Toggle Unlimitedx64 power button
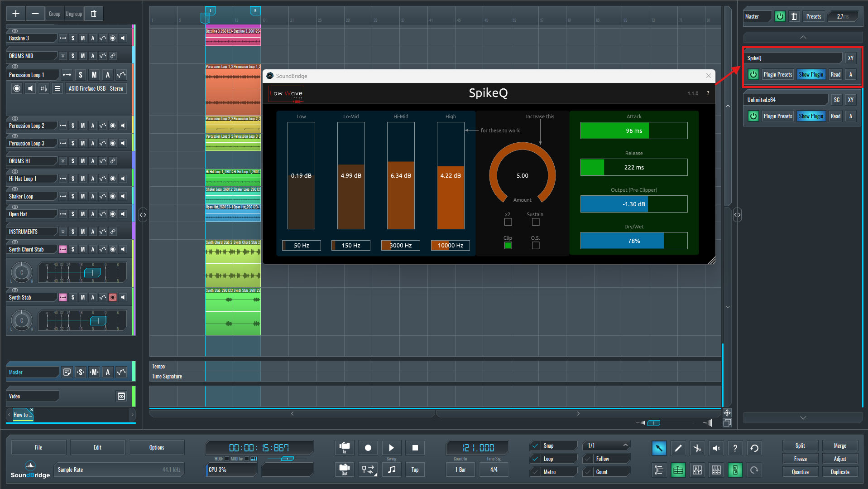Image resolution: width=868 pixels, height=489 pixels. click(753, 116)
